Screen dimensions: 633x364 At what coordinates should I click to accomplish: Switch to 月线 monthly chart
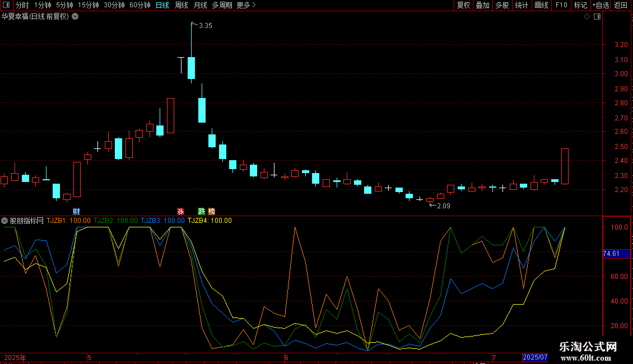pos(200,5)
